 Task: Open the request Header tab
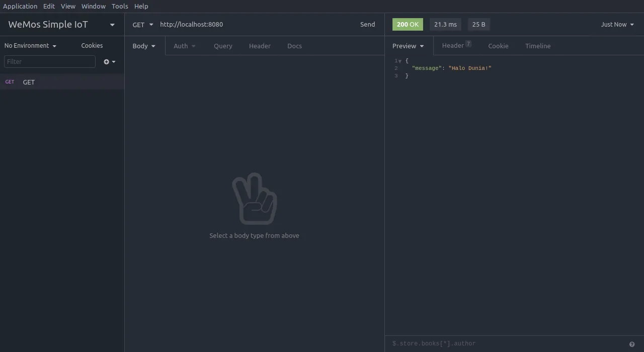(x=260, y=46)
